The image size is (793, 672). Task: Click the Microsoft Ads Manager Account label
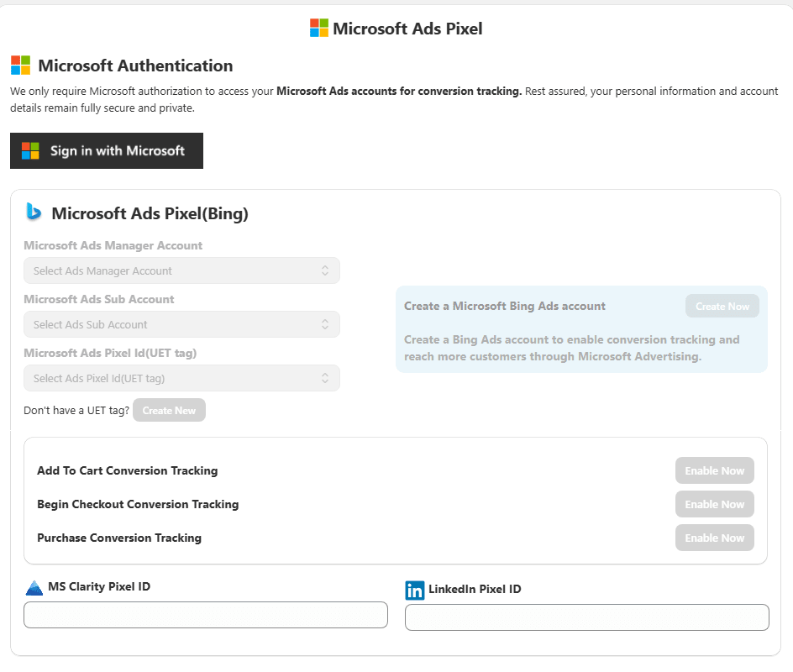coord(113,246)
